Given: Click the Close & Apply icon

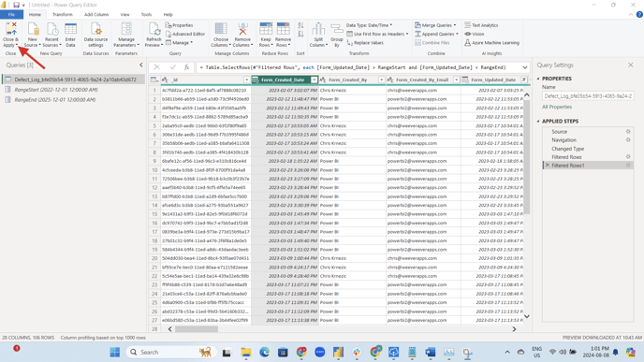Looking at the screenshot, I should pyautogui.click(x=11, y=29).
